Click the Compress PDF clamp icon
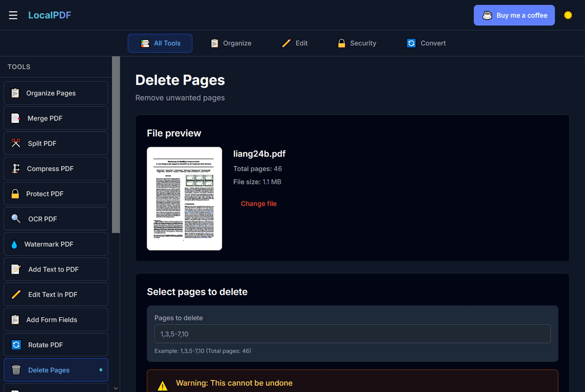 [16, 169]
